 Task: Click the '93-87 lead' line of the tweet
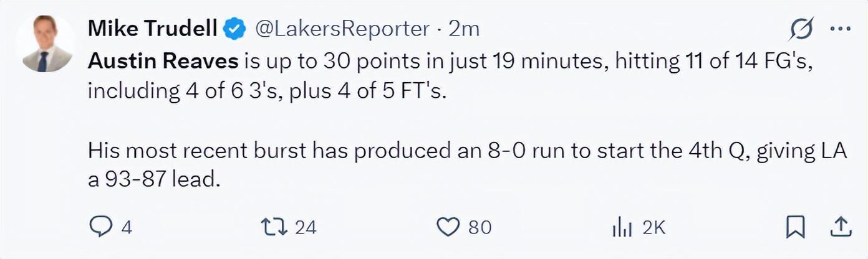click(x=155, y=181)
